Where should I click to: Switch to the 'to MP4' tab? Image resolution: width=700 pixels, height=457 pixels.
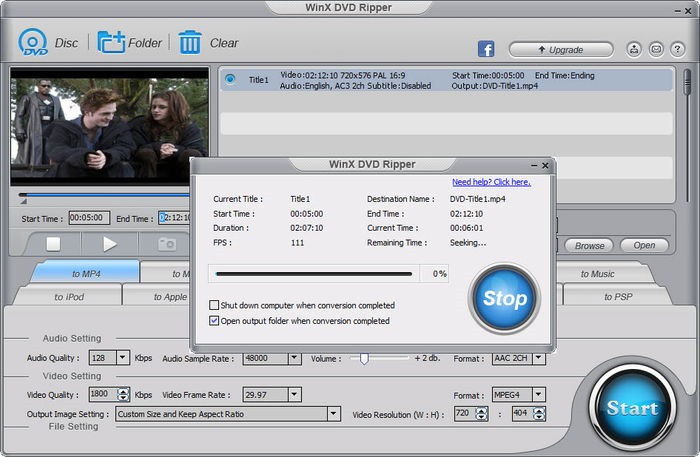pos(85,273)
